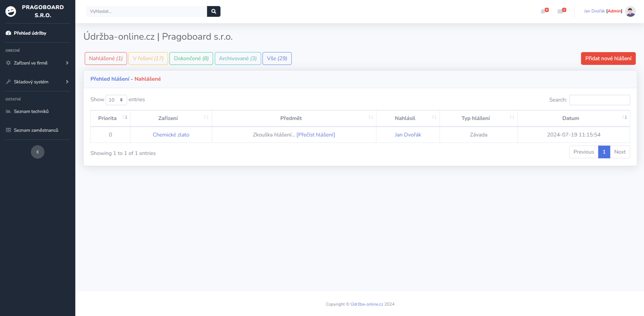This screenshot has width=644, height=316.
Task: Click the table Search input field
Action: click(600, 100)
